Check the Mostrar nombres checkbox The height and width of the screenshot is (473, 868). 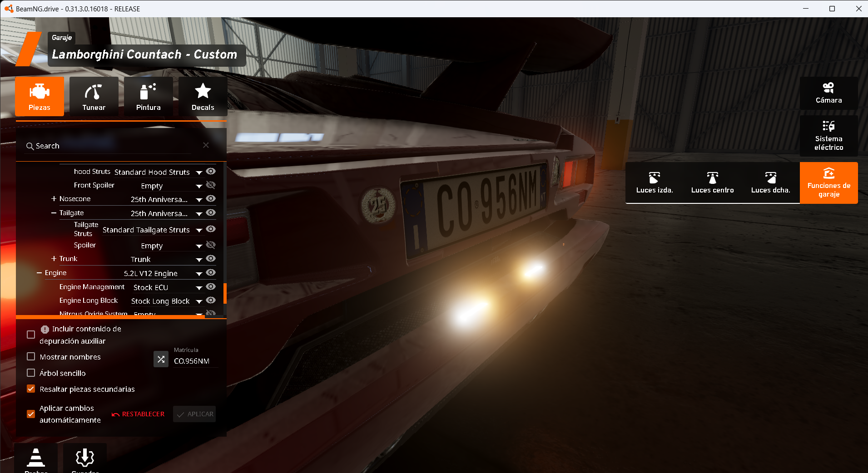click(31, 356)
